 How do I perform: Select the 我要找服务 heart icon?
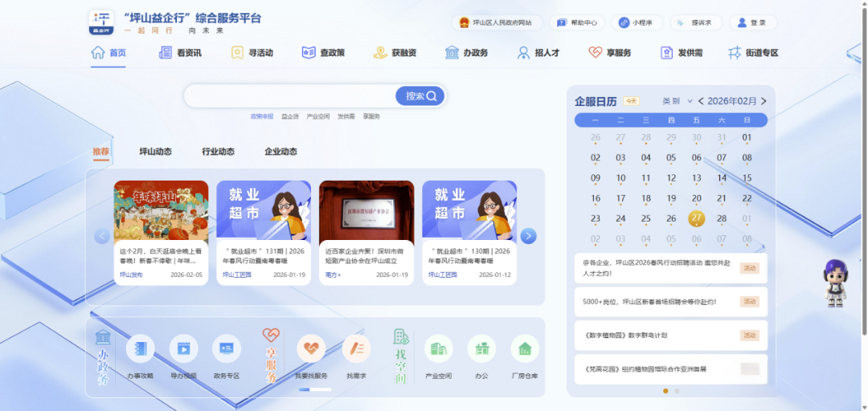point(311,349)
